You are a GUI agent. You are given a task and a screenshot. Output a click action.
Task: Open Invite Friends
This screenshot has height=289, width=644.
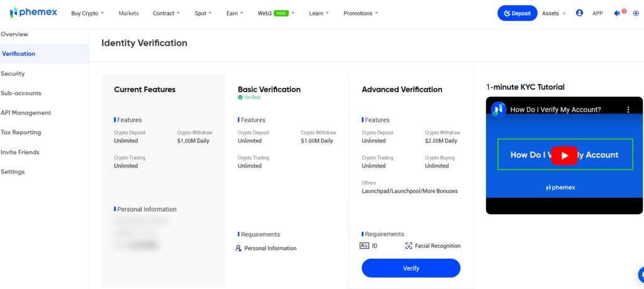(20, 152)
